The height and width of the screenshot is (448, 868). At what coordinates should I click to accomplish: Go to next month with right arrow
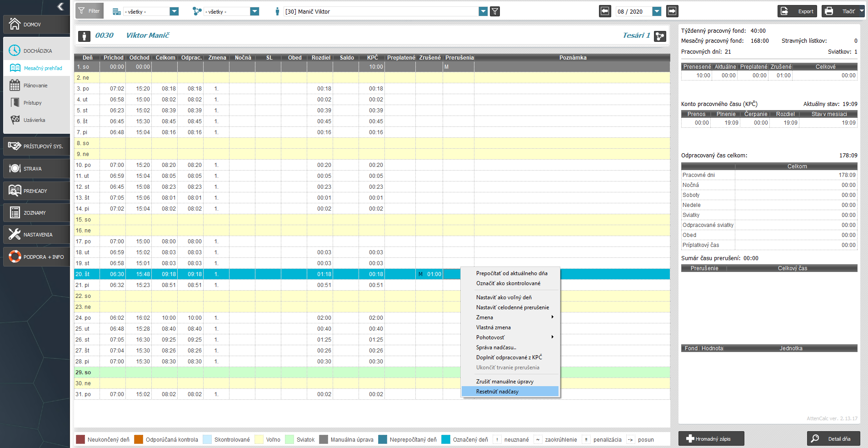tap(672, 11)
